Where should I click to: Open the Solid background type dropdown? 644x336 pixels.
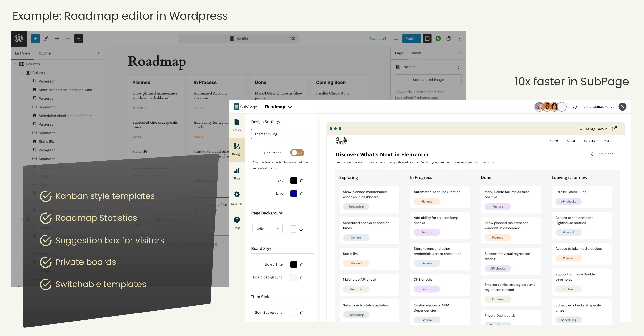pos(267,229)
